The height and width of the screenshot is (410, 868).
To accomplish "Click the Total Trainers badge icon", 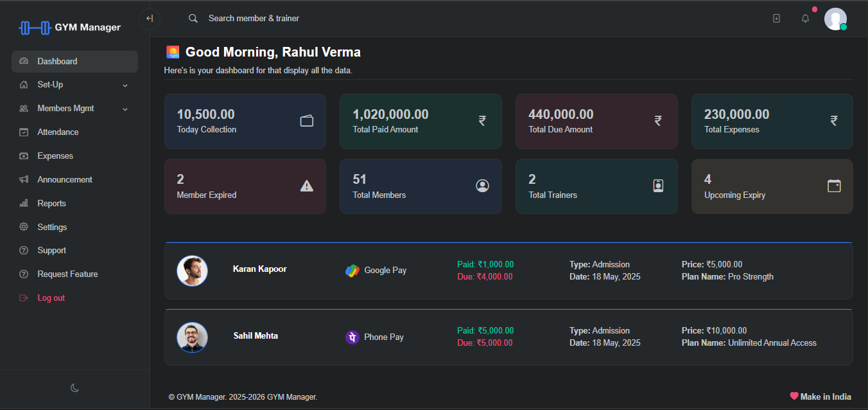I will pyautogui.click(x=658, y=186).
